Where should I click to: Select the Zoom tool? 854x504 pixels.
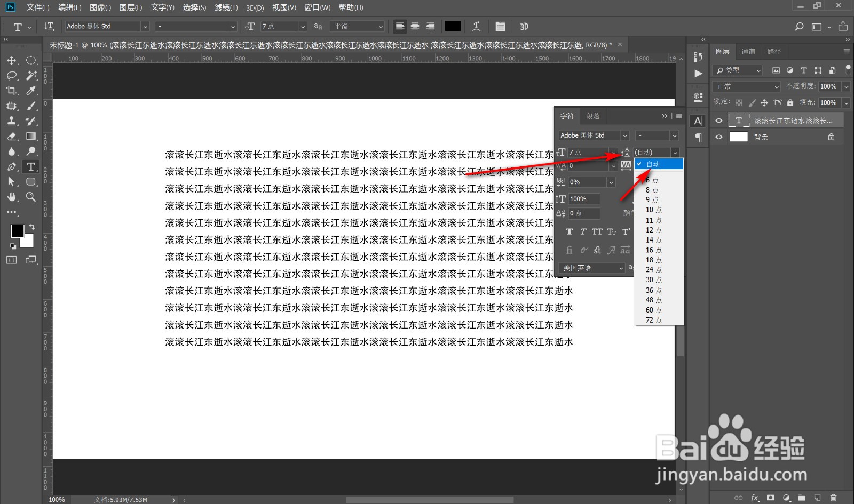pyautogui.click(x=31, y=197)
